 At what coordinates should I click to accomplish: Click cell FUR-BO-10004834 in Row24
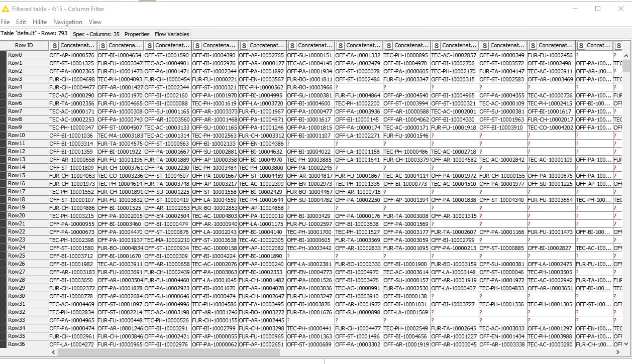pyautogui.click(x=120, y=248)
